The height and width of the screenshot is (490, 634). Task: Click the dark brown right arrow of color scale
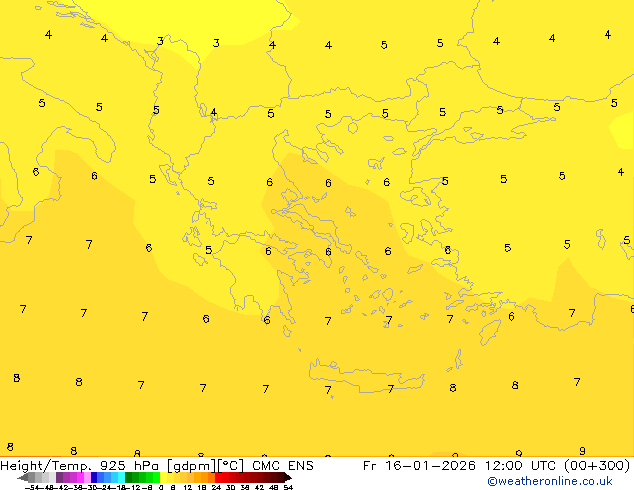[288, 477]
